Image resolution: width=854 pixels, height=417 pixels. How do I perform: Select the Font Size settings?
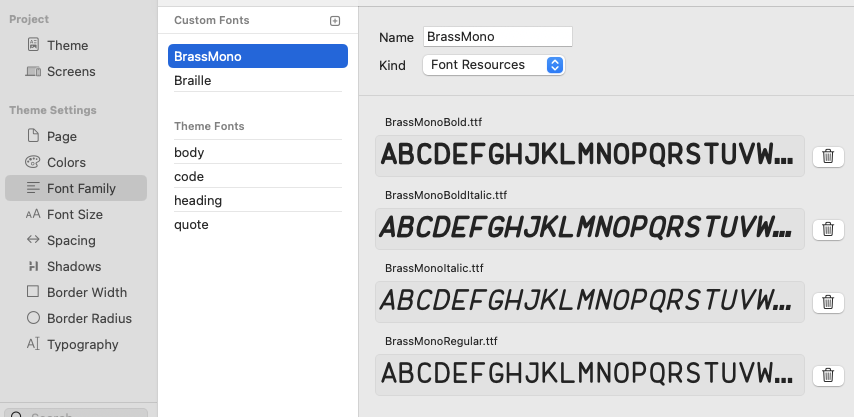tap(74, 214)
